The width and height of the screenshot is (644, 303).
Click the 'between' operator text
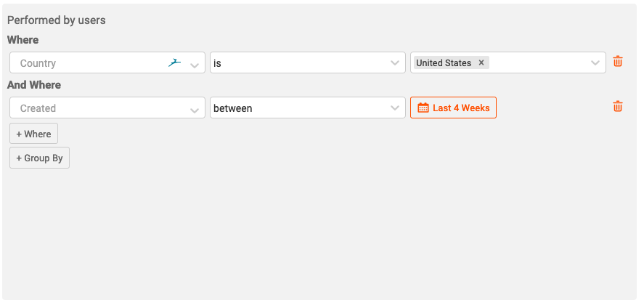coord(233,108)
